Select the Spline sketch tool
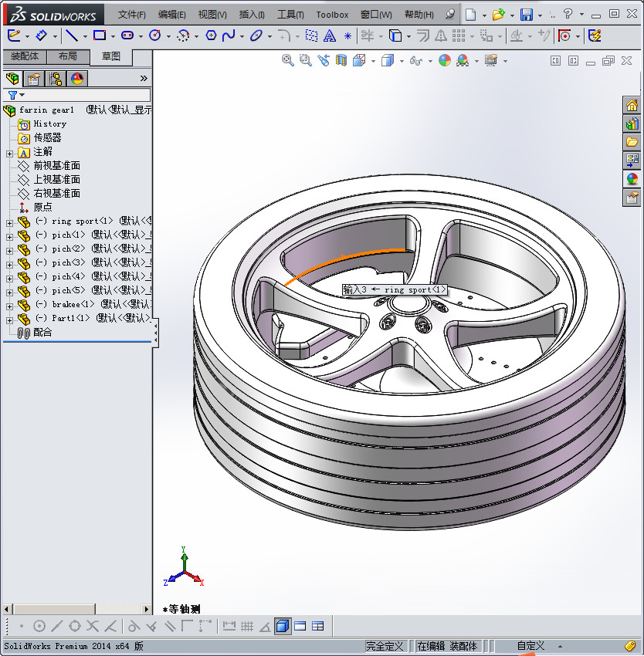The image size is (644, 656). click(229, 36)
